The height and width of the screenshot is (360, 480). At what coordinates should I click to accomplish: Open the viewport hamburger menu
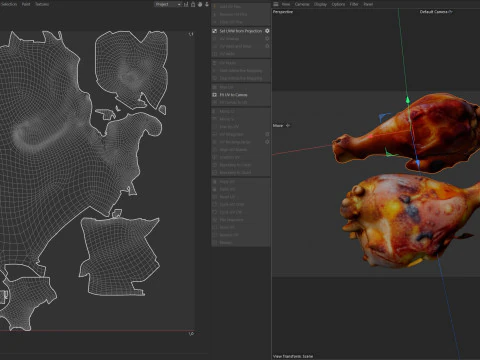coord(276,4)
